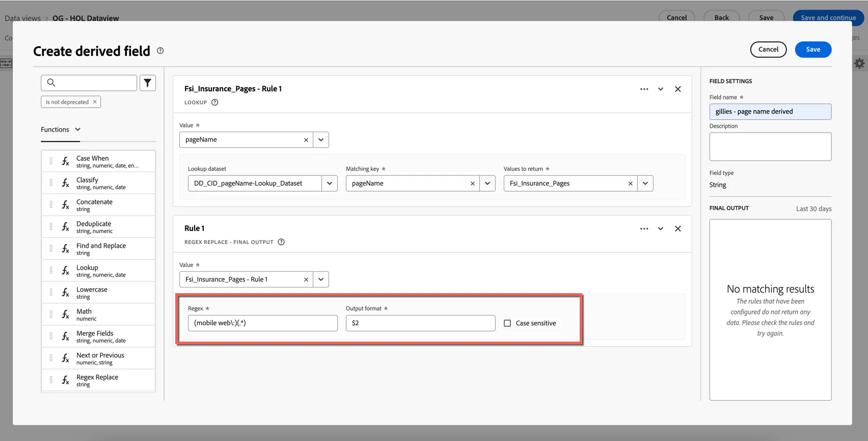Open the Functions selector dropdown
Image resolution: width=868 pixels, height=441 pixels.
coord(61,129)
